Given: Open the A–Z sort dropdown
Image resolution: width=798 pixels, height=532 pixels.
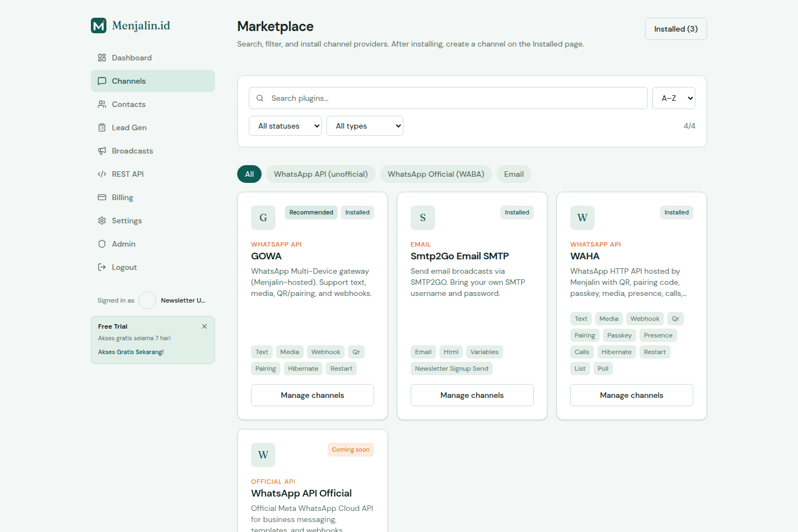Looking at the screenshot, I should tap(674, 98).
